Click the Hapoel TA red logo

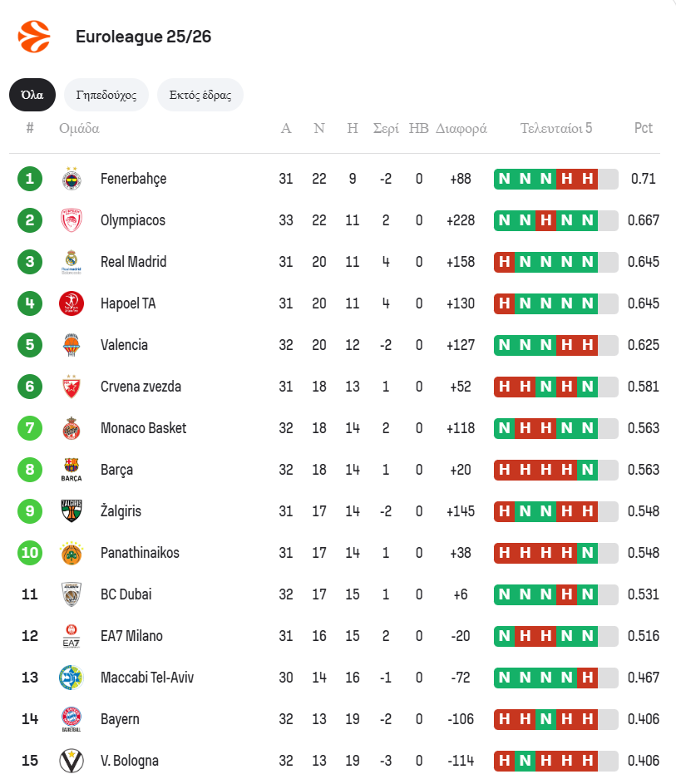(x=72, y=303)
